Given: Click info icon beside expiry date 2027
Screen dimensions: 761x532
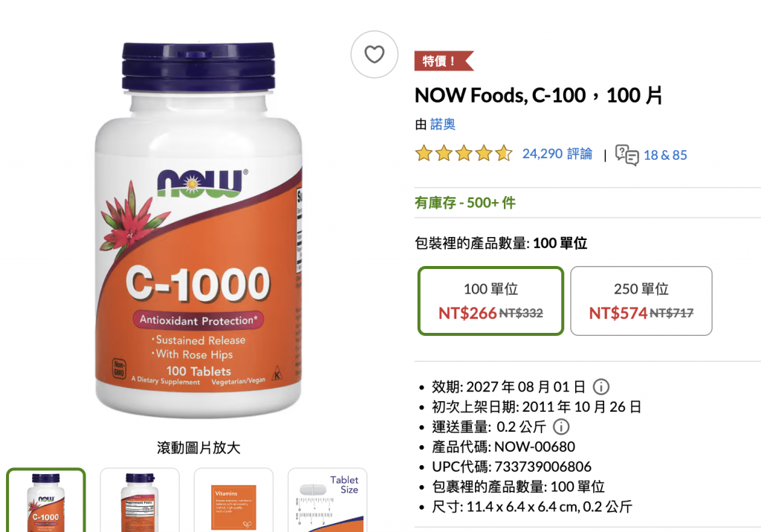Looking at the screenshot, I should [x=600, y=387].
